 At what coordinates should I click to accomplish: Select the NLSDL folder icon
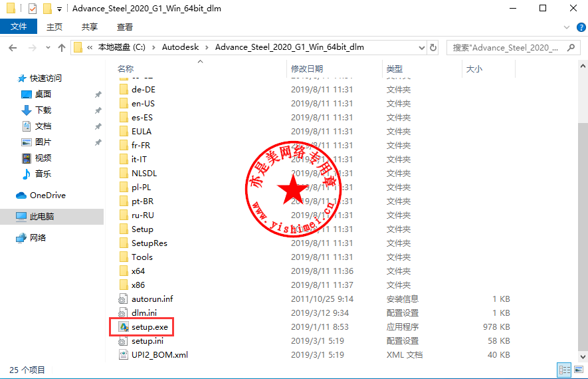124,173
